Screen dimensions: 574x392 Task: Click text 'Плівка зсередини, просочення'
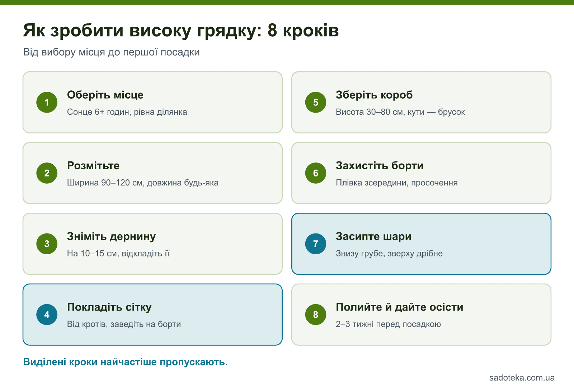(x=397, y=183)
